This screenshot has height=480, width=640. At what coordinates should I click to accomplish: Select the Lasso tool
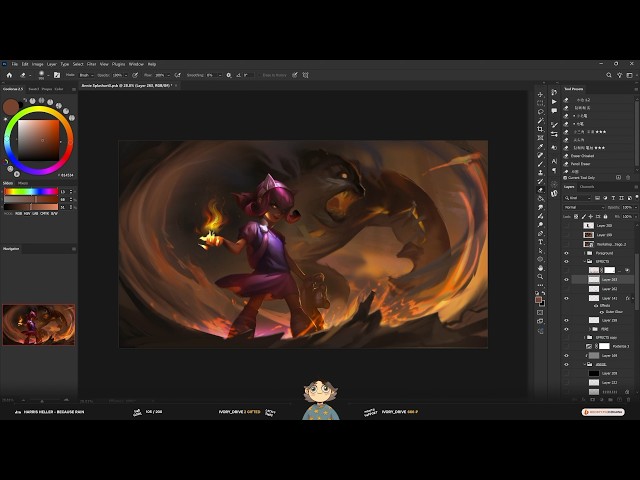540,112
